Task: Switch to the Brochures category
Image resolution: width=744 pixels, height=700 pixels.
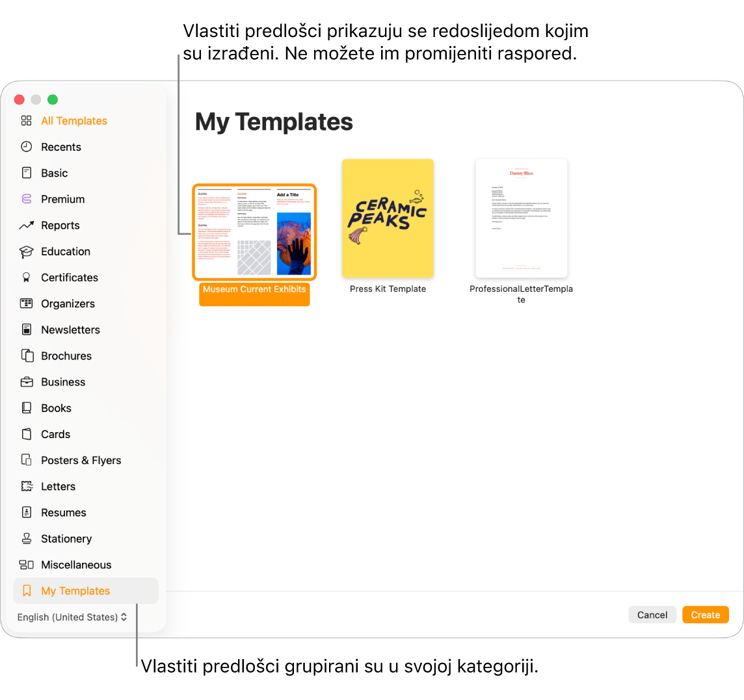Action: coord(67,356)
